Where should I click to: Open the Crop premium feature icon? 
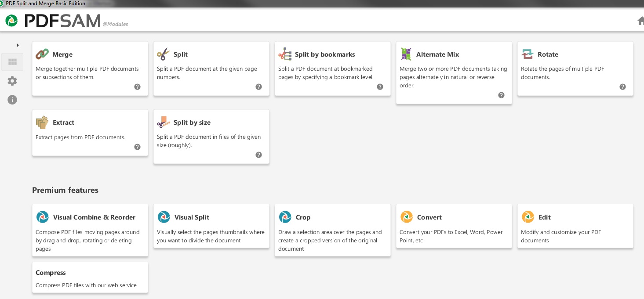(285, 216)
